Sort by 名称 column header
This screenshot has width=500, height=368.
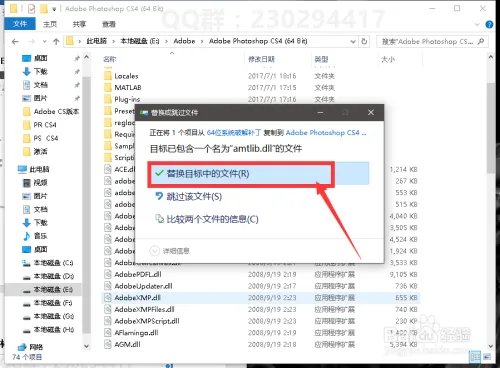tap(110, 59)
